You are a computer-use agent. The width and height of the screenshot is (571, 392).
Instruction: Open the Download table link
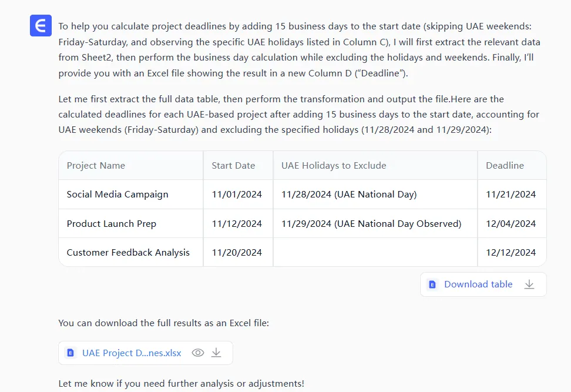pyautogui.click(x=478, y=284)
